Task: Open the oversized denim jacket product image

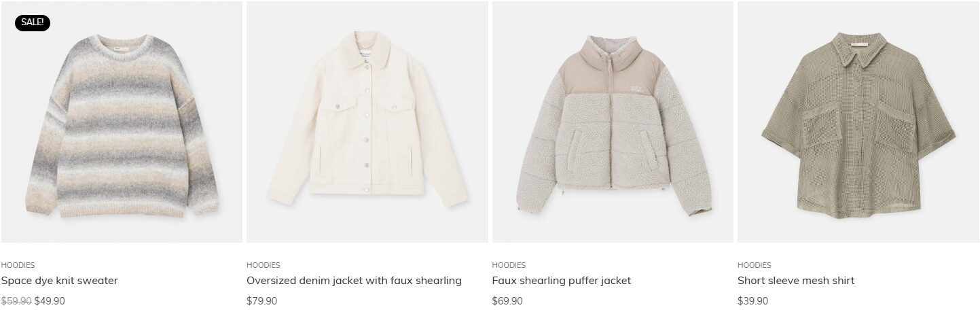Action: click(x=367, y=122)
